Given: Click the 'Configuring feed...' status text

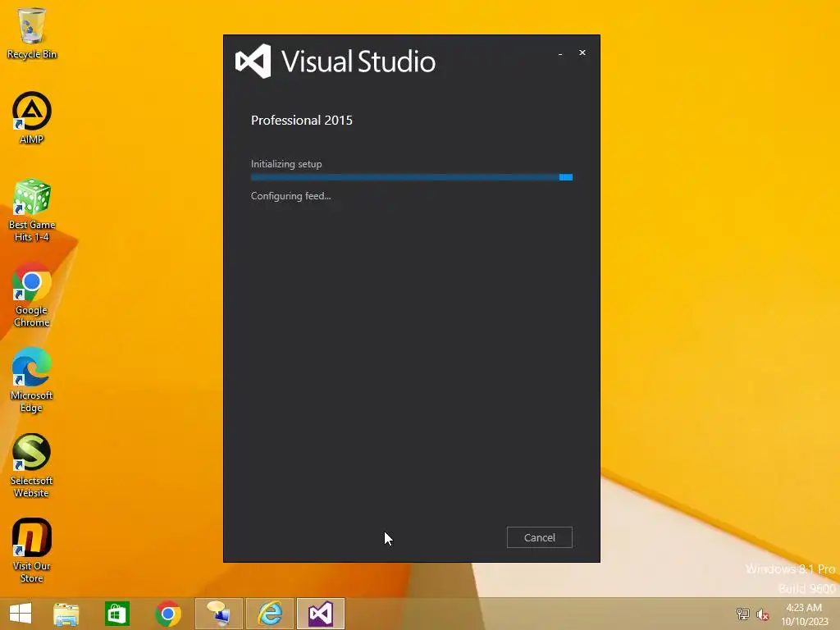Looking at the screenshot, I should point(291,196).
